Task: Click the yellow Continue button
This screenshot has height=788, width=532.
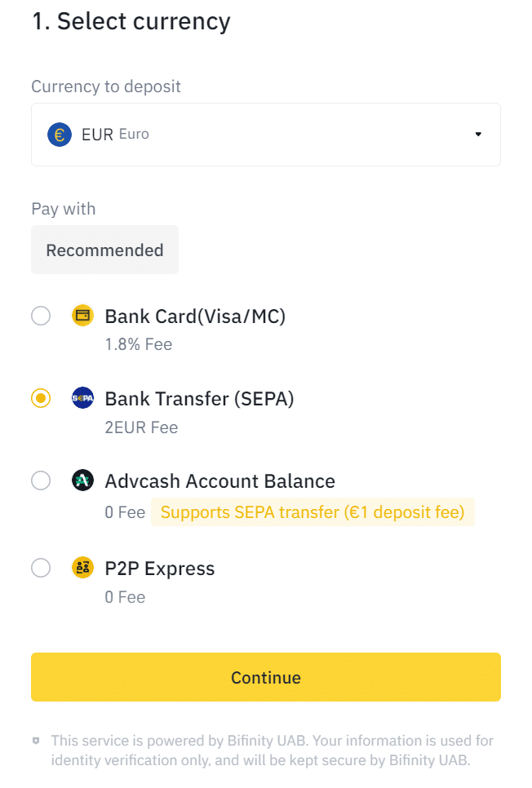Action: [x=266, y=677]
